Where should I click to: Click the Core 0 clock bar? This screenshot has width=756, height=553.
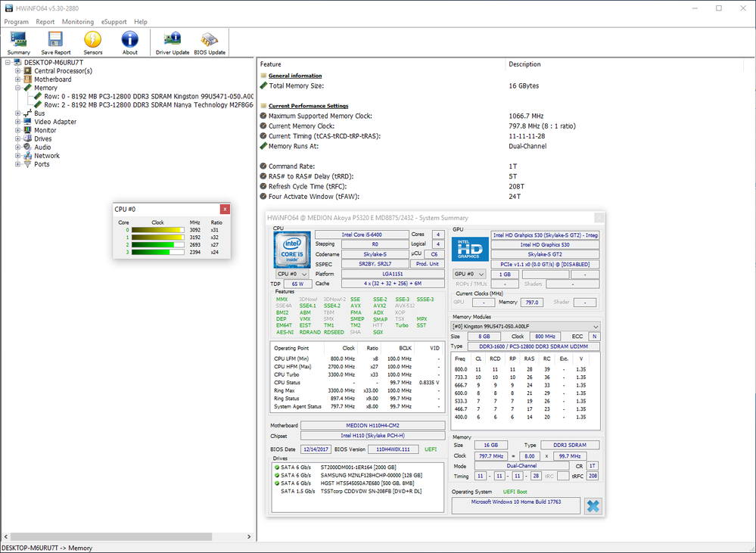pyautogui.click(x=157, y=230)
